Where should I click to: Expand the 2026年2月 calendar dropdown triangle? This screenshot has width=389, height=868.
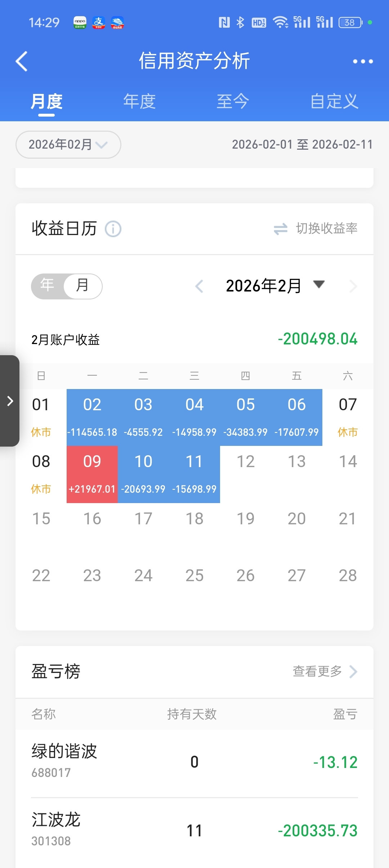319,284
